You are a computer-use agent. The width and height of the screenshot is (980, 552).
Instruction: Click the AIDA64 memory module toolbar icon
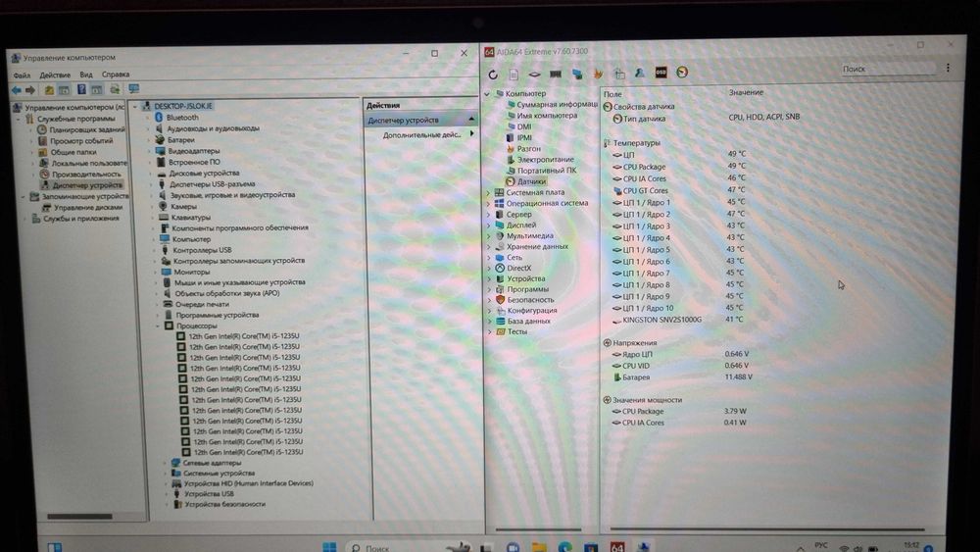(x=555, y=75)
